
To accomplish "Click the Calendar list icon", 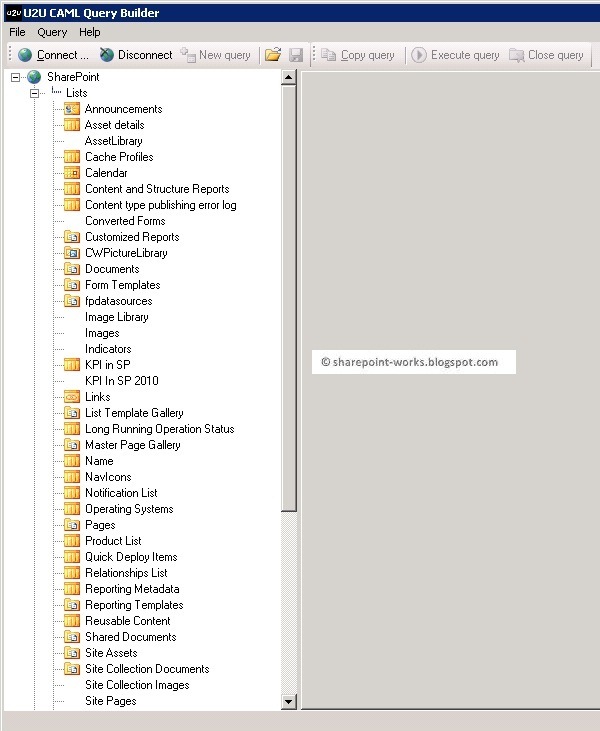I will click(72, 173).
